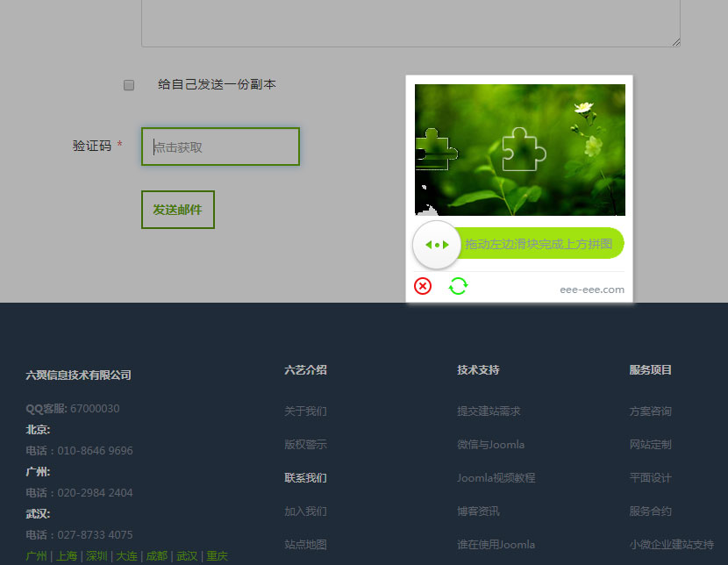Image resolution: width=728 pixels, height=565 pixels.
Task: Click the empty puzzle slot outline
Action: [x=523, y=150]
